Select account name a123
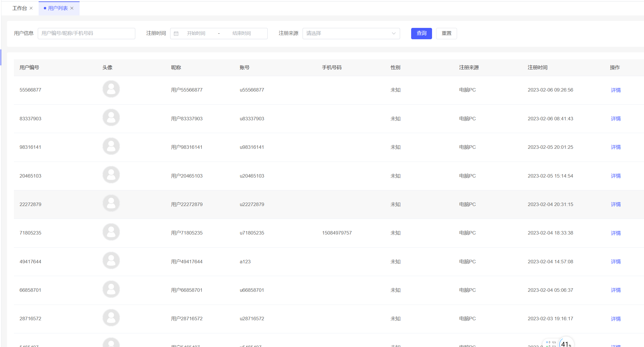 245,262
